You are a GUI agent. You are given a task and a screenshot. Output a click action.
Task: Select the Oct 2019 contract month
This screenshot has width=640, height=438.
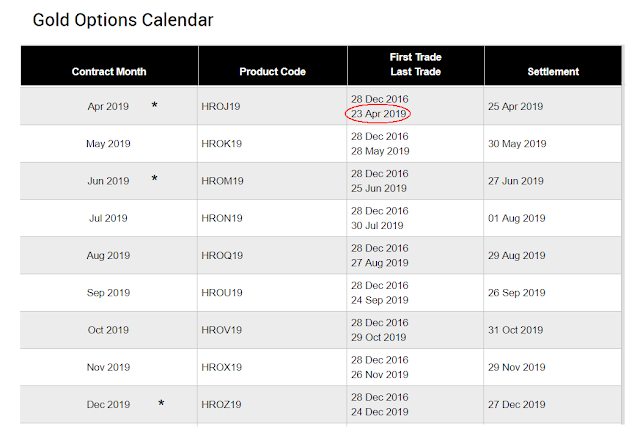[108, 330]
